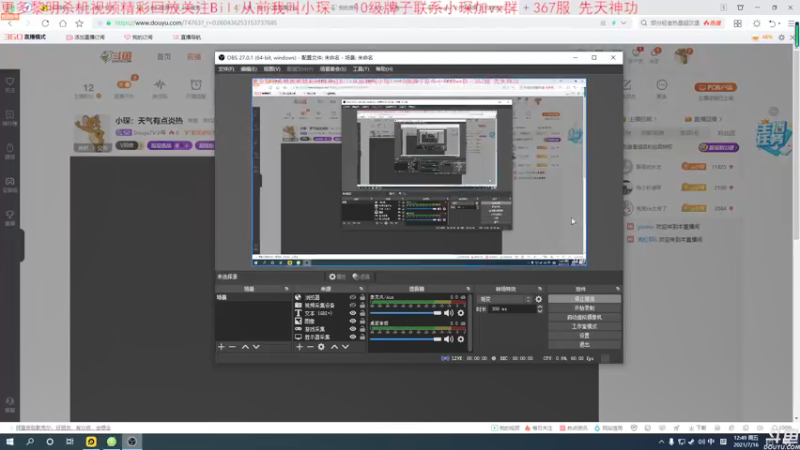Open the browser undo-close dropdown arrow
This screenshot has height=450, width=800.
pos(780,23)
